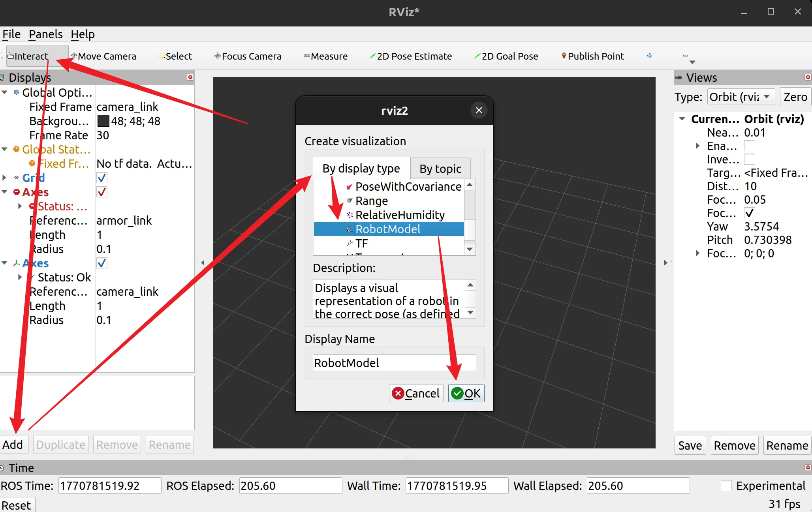Select the 2D Pose Estimate tool

coord(411,56)
